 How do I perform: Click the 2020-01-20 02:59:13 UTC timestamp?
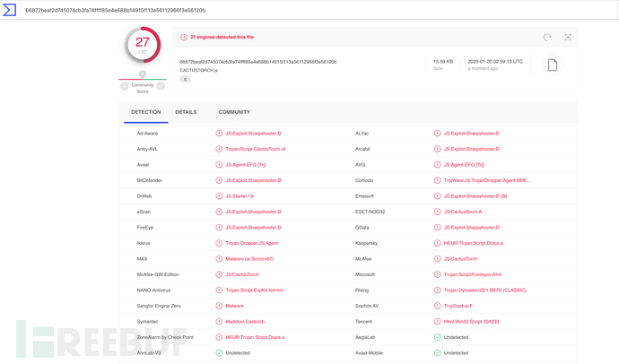pos(495,62)
